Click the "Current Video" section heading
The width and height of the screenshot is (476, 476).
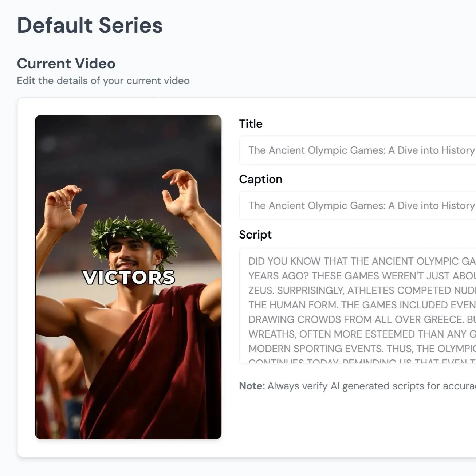pos(66,64)
